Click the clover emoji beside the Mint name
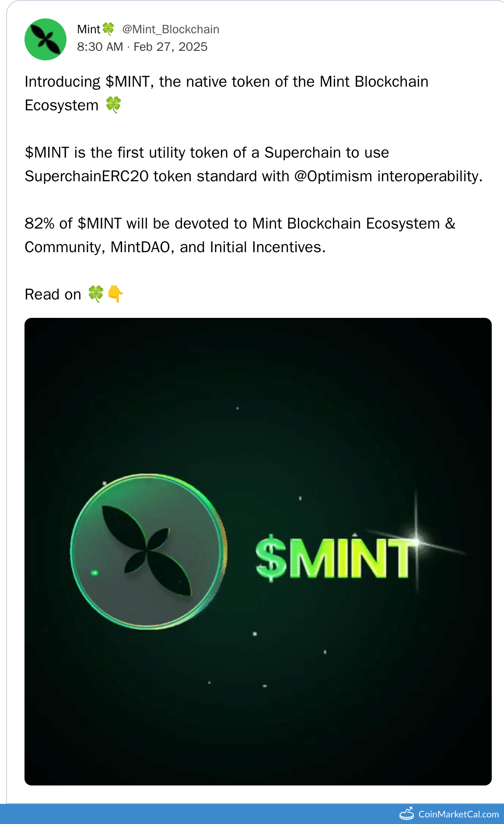This screenshot has width=504, height=824. click(108, 29)
